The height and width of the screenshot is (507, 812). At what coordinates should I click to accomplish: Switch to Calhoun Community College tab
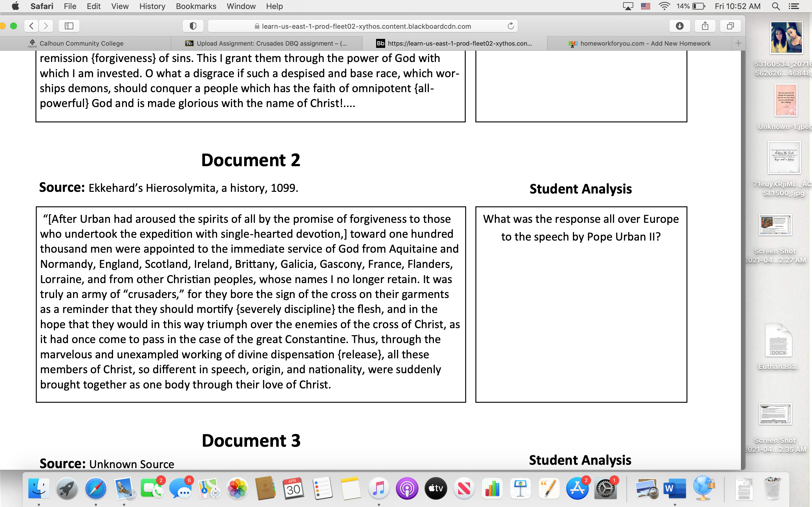[x=81, y=43]
